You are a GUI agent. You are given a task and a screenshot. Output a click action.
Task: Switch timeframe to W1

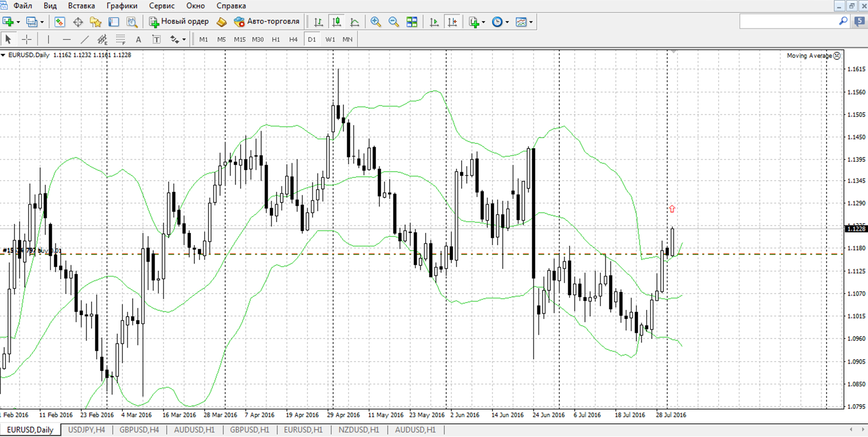click(330, 40)
